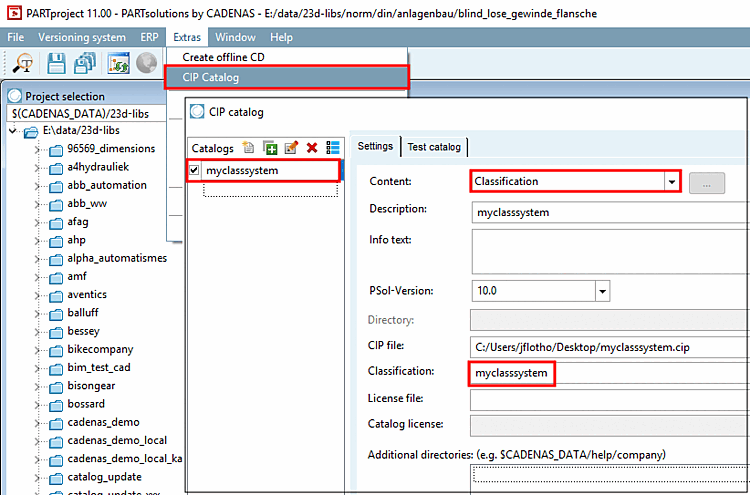Click the Classification field containing myclasssystem
This screenshot has width=750, height=495.
tap(610, 373)
